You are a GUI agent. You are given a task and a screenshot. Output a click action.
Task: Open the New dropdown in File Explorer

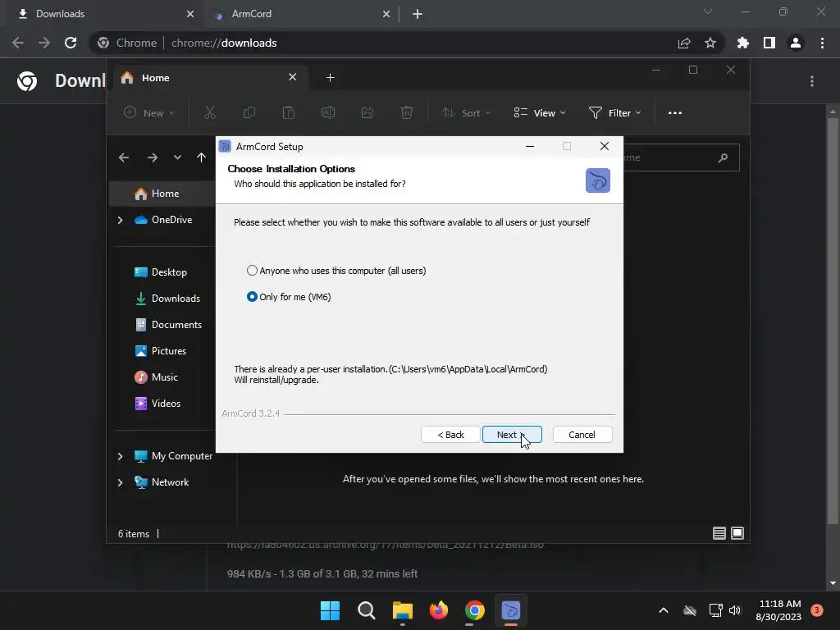(x=149, y=112)
